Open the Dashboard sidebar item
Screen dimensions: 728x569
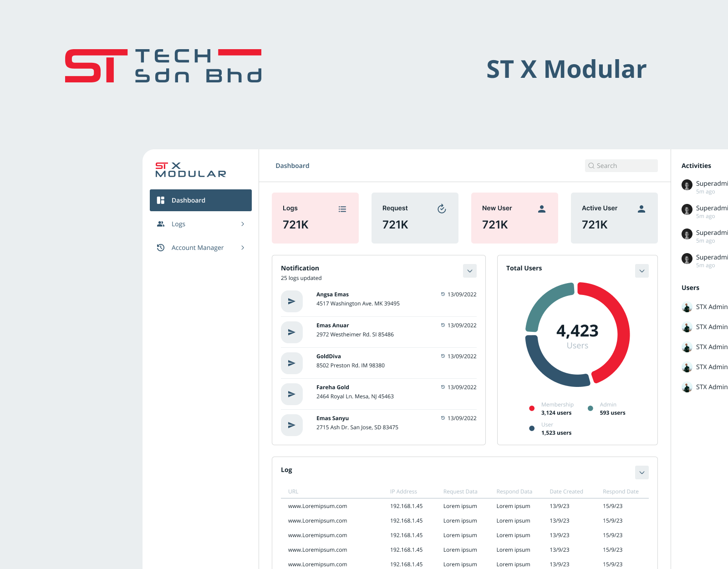coord(200,200)
